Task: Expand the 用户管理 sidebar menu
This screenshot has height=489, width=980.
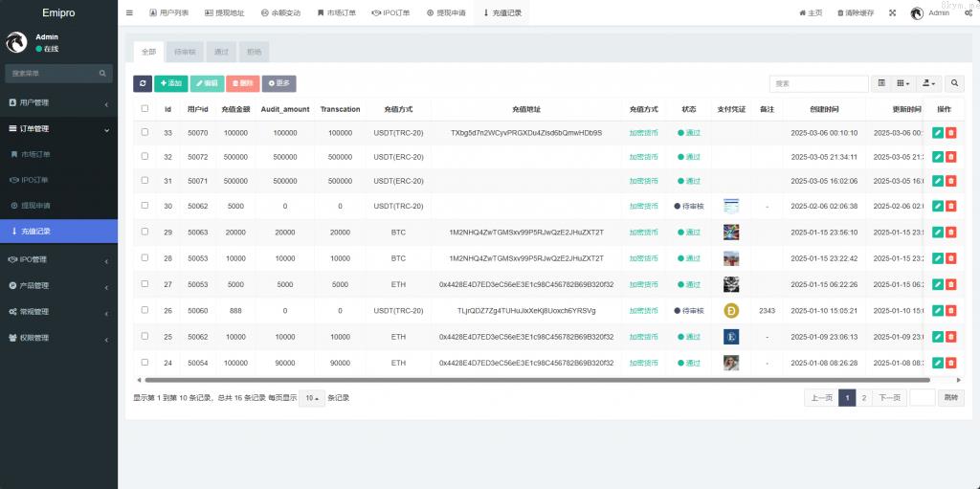Action: tap(58, 102)
